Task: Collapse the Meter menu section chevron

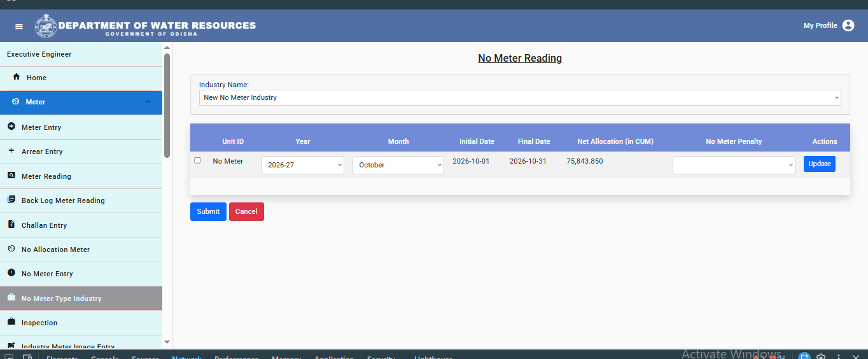Action: point(148,102)
